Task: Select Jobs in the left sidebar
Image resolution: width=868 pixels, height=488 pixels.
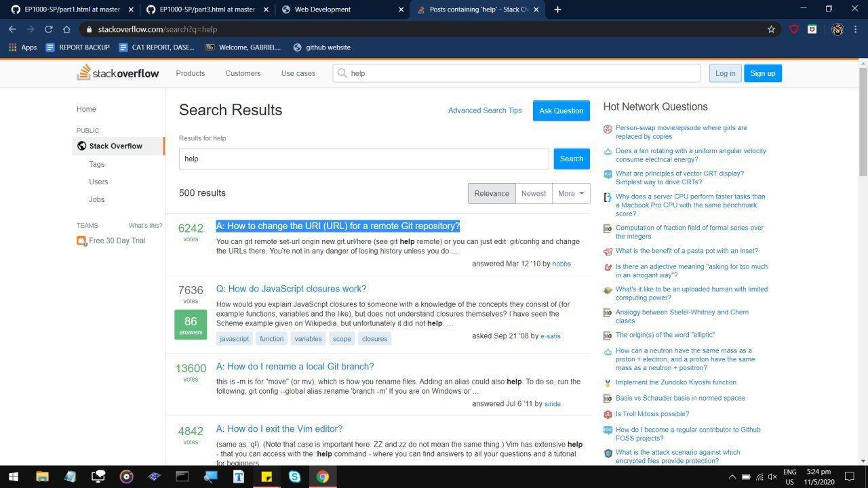Action: pos(97,199)
